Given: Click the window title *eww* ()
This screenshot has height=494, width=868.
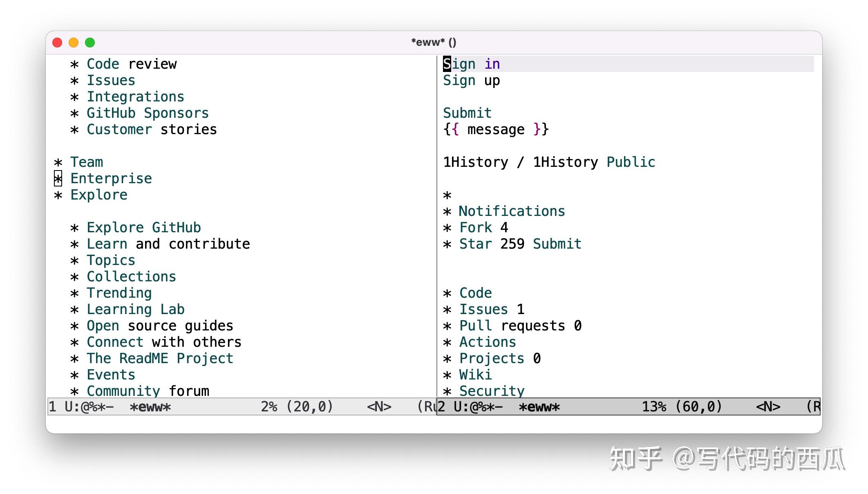Looking at the screenshot, I should tap(434, 42).
